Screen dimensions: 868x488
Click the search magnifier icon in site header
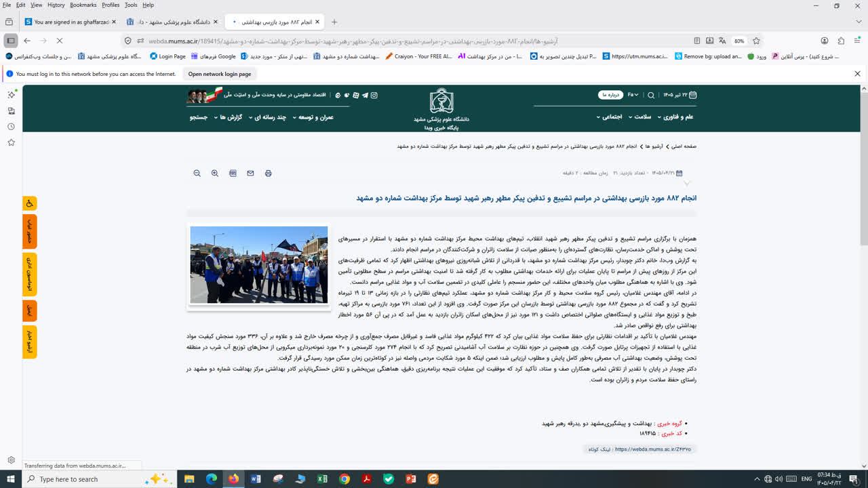tap(651, 96)
